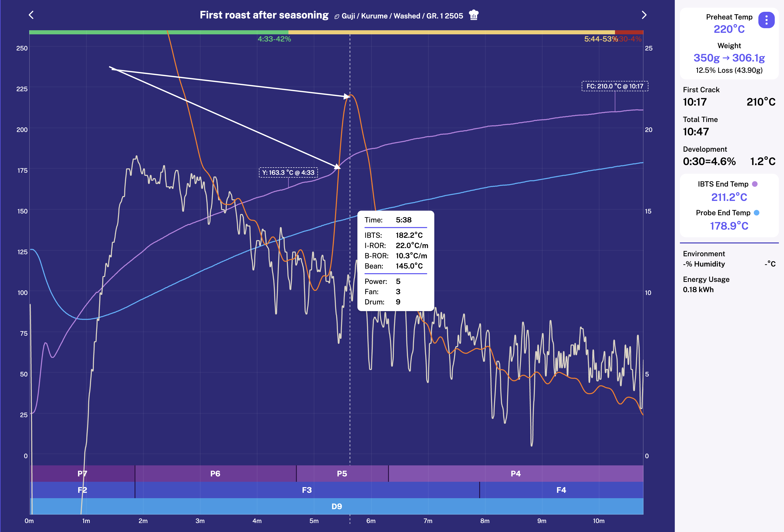Click the F3 fan segment

307,490
